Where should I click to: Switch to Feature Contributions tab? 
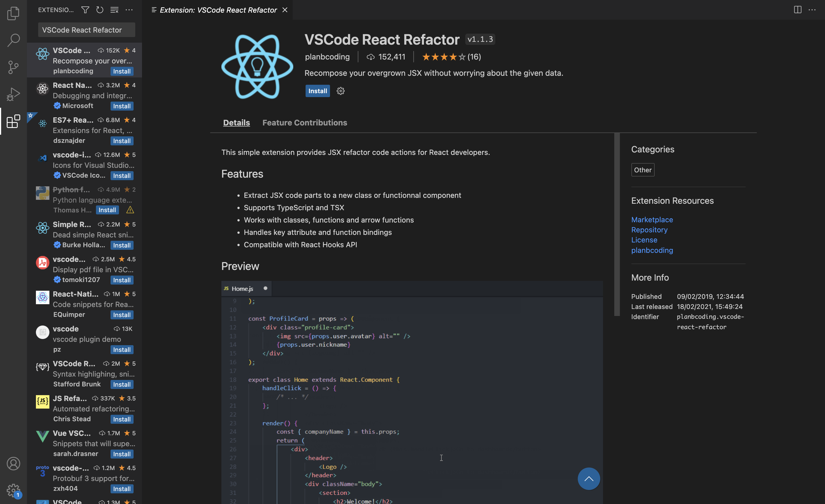tap(305, 123)
